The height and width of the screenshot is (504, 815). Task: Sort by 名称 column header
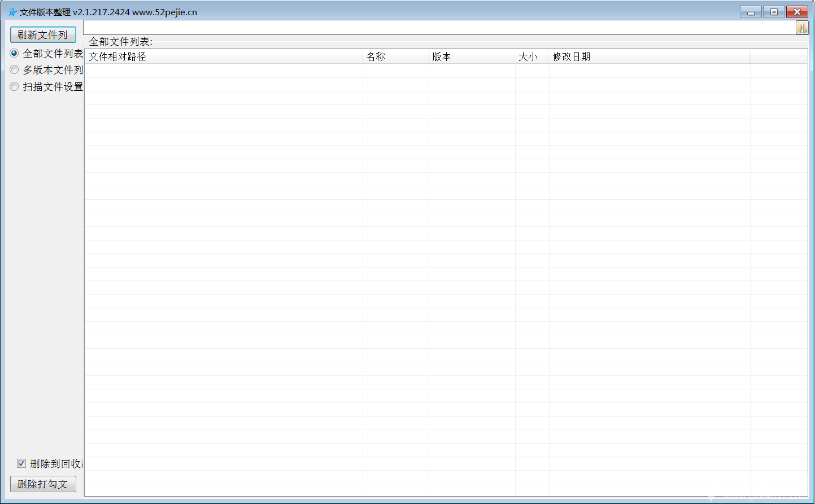click(x=396, y=56)
